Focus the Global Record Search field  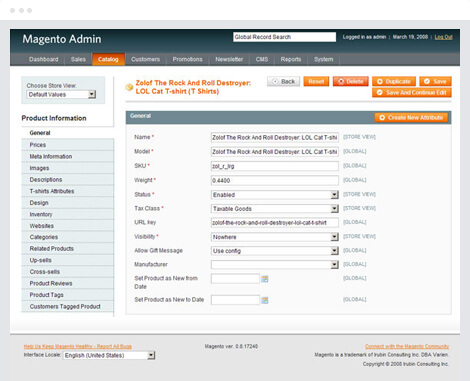[x=284, y=37]
